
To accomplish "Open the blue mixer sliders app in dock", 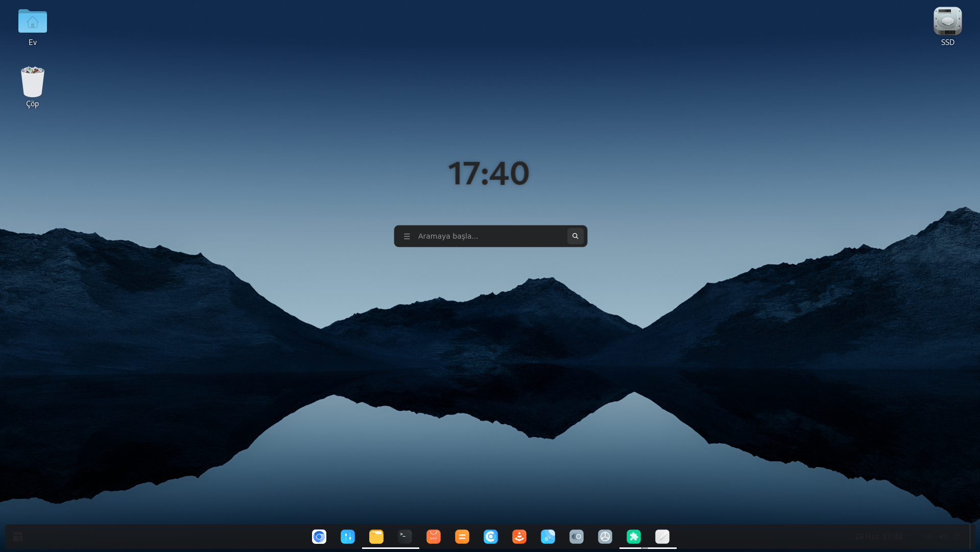I will pyautogui.click(x=348, y=537).
